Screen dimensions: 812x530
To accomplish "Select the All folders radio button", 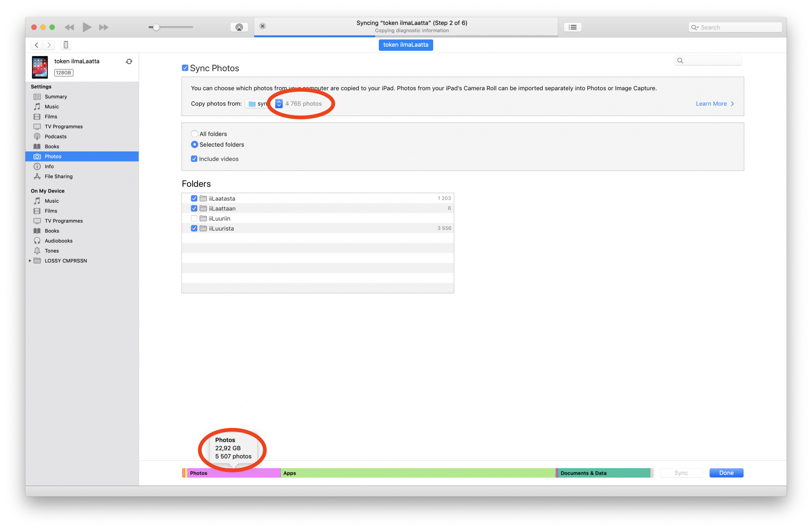I will pyautogui.click(x=194, y=134).
